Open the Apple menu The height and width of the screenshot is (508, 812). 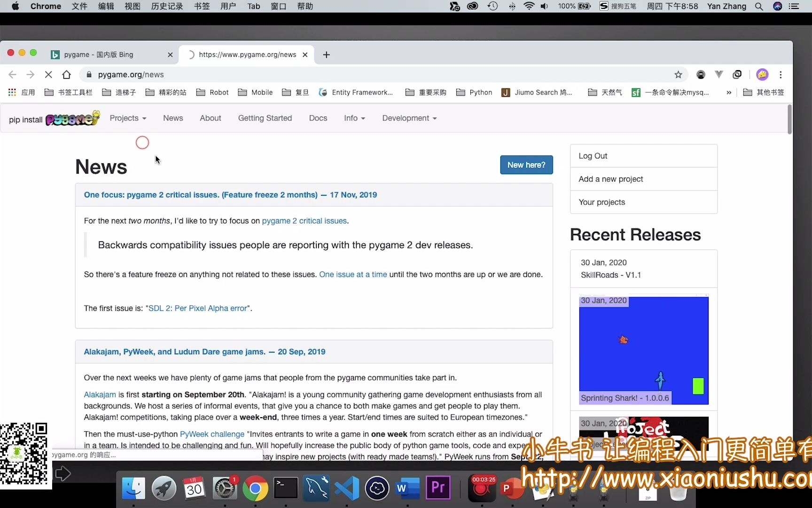point(16,6)
